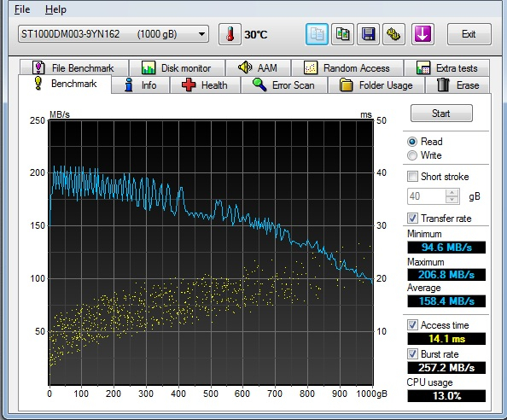Select the Benchmark tab
Image resolution: width=507 pixels, height=420 pixels.
[x=65, y=84]
